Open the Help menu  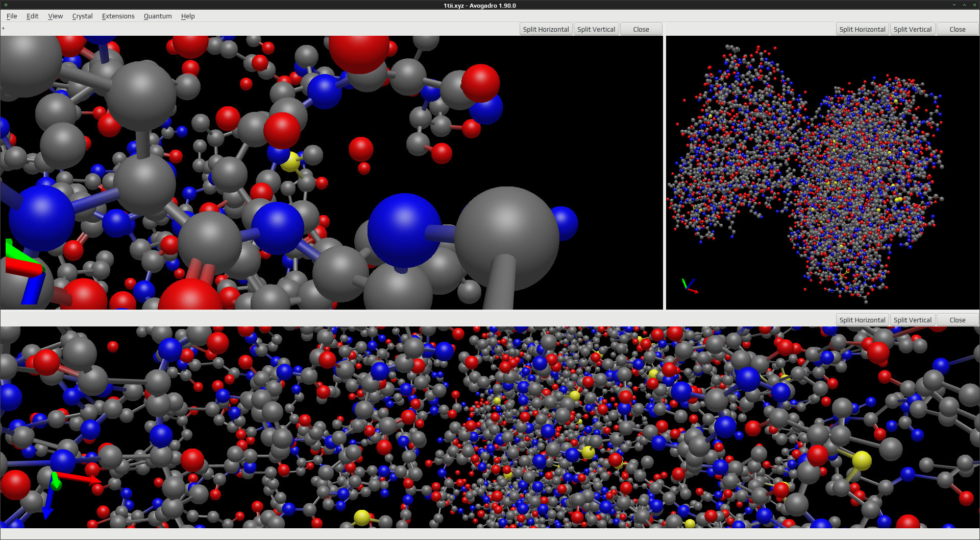(x=188, y=16)
